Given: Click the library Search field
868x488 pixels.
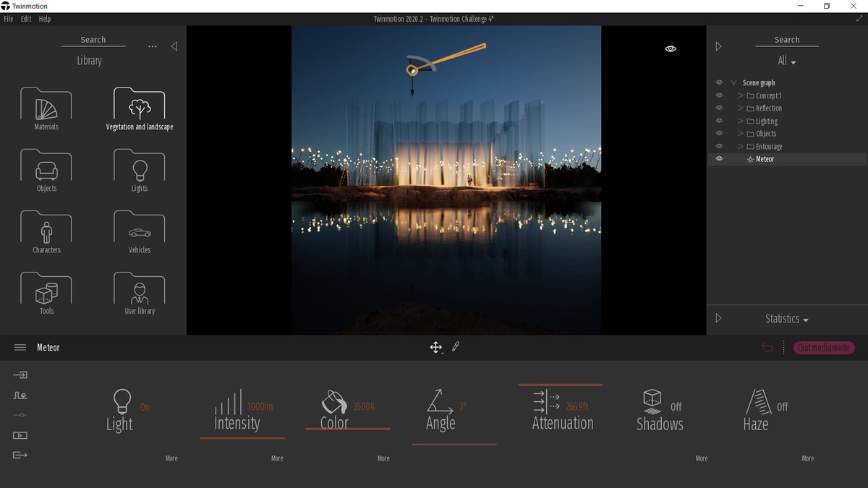Looking at the screenshot, I should 93,40.
